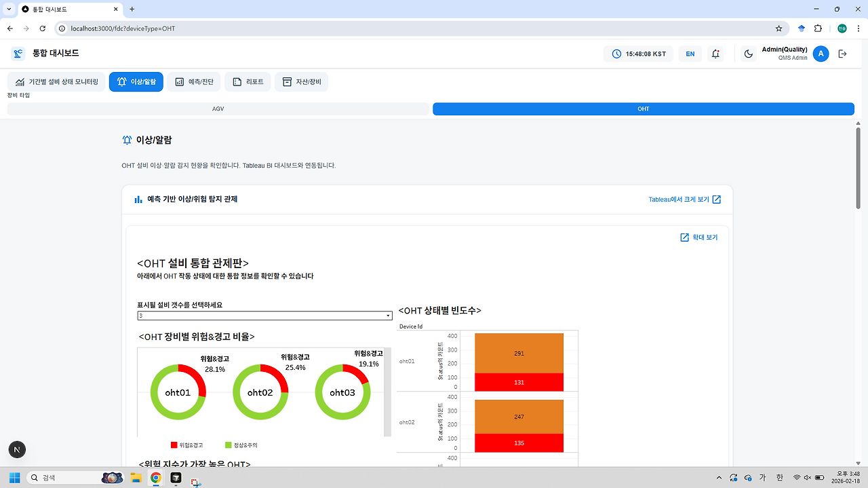Open tab search dropdown arrow
Screen dimensions: 868x488
click(9, 10)
